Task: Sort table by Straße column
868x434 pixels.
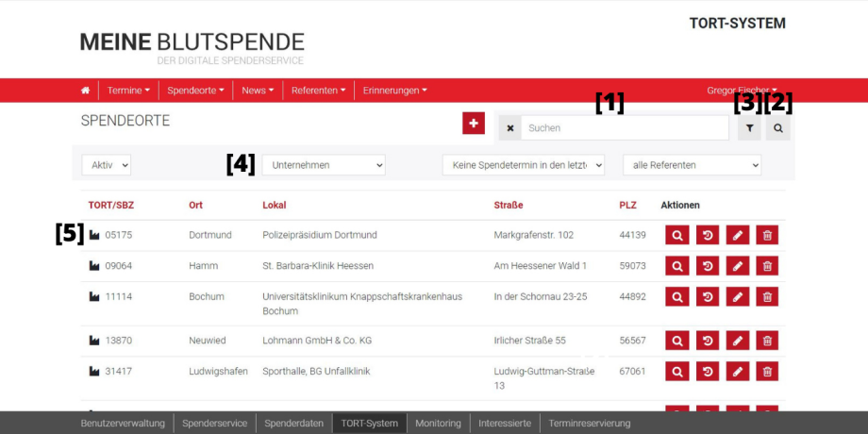Action: point(509,206)
